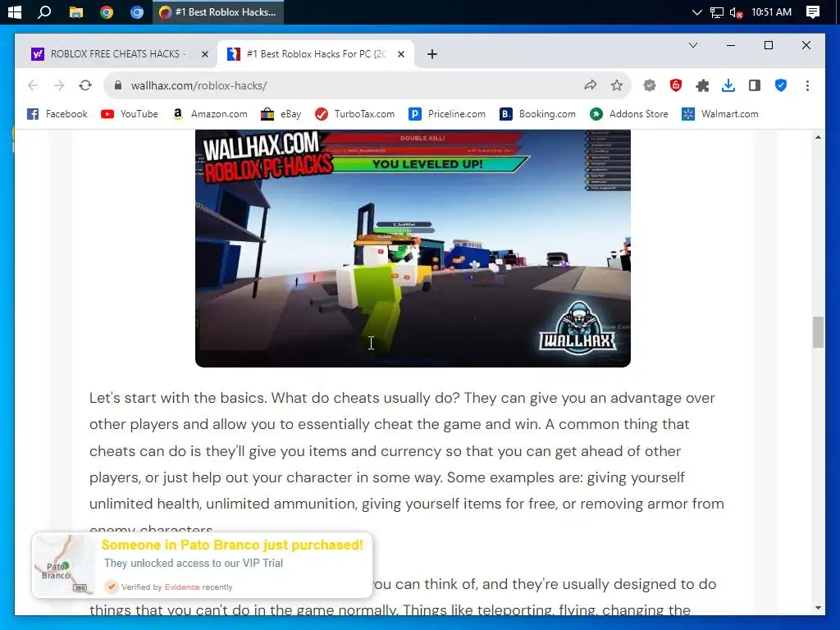Open the Amazon.com bookmark
Image resolution: width=840 pixels, height=630 pixels.
[x=209, y=114]
